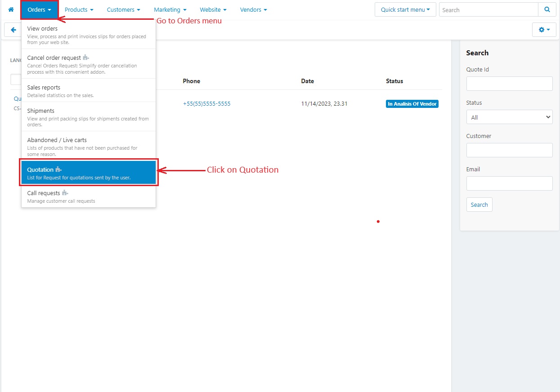Open the gear settings dropdown
The height and width of the screenshot is (392, 560).
(x=544, y=30)
